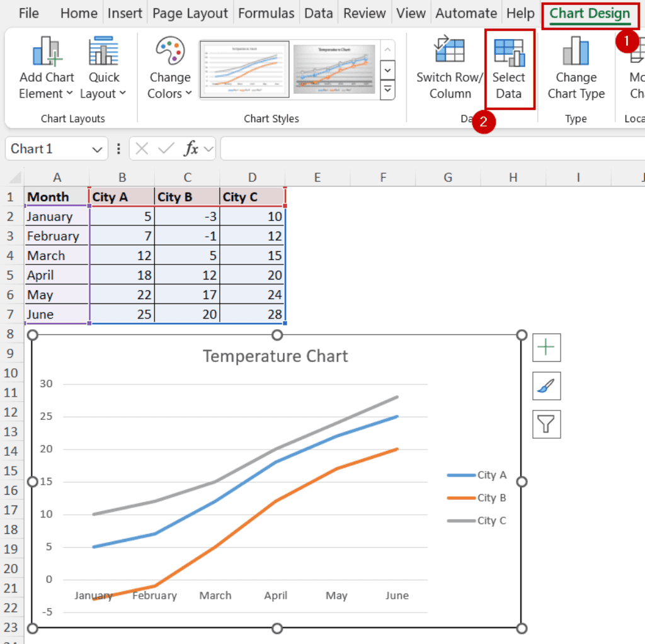Open chart styles with the brush icon

coord(546,386)
